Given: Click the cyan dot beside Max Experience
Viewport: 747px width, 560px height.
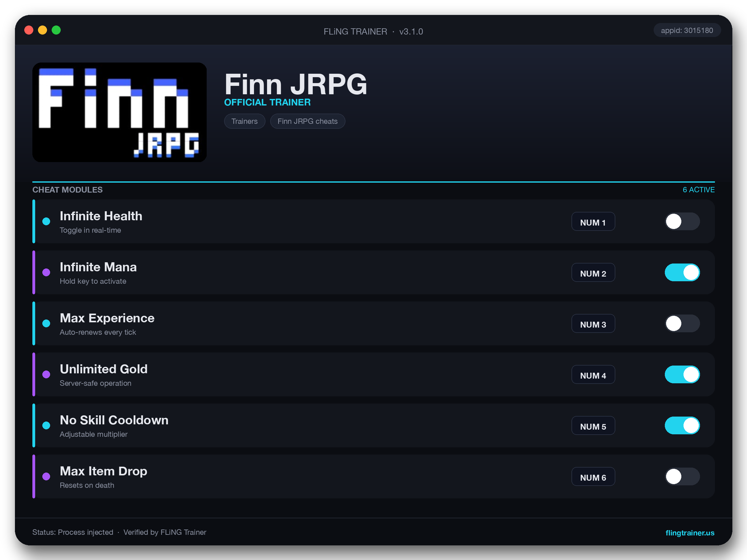Looking at the screenshot, I should pos(46,323).
